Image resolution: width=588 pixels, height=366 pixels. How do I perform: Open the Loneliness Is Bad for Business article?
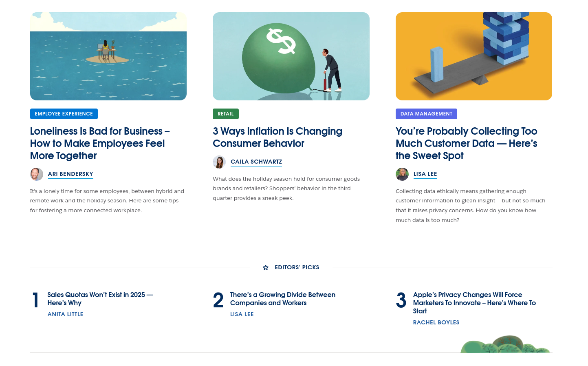coord(100,144)
